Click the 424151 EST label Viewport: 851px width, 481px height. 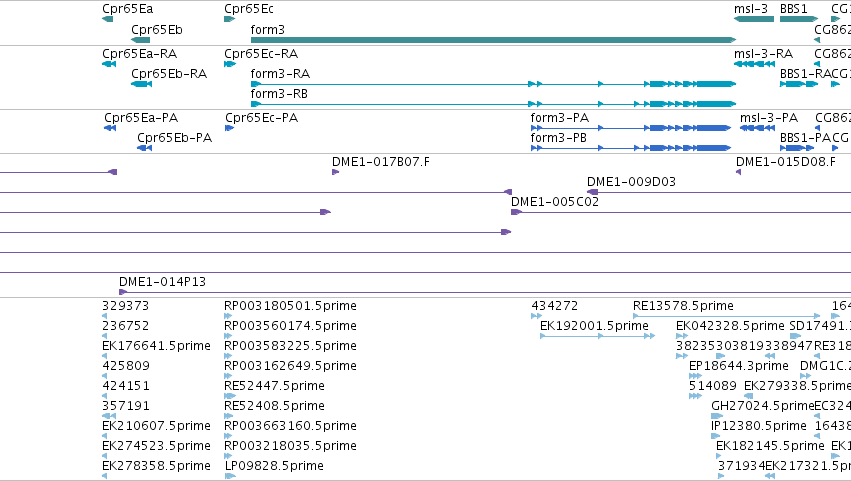click(x=126, y=386)
